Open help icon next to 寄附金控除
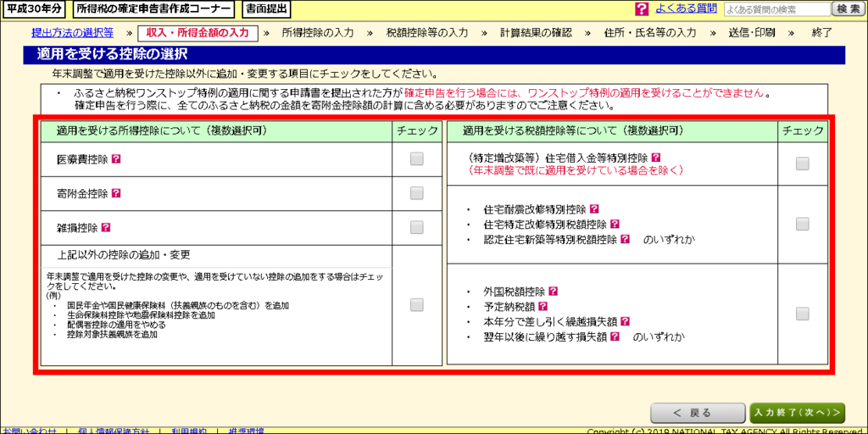This screenshot has width=868, height=434. 115,193
